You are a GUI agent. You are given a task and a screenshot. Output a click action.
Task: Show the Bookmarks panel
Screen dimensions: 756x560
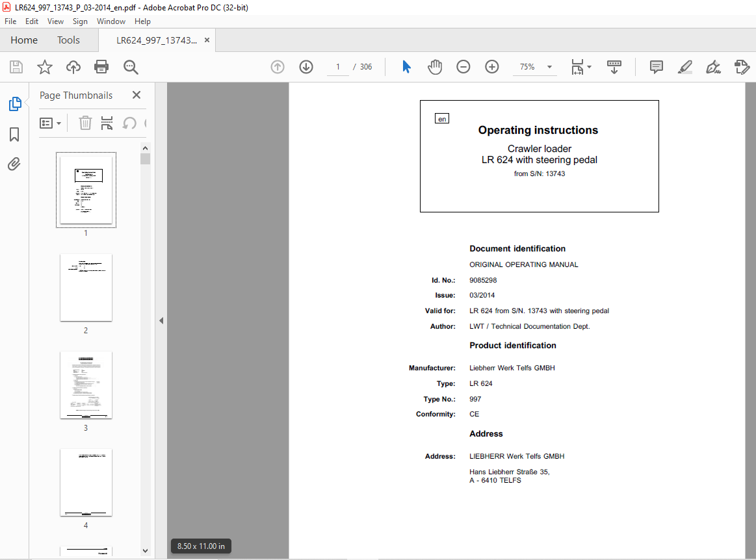[x=14, y=134]
